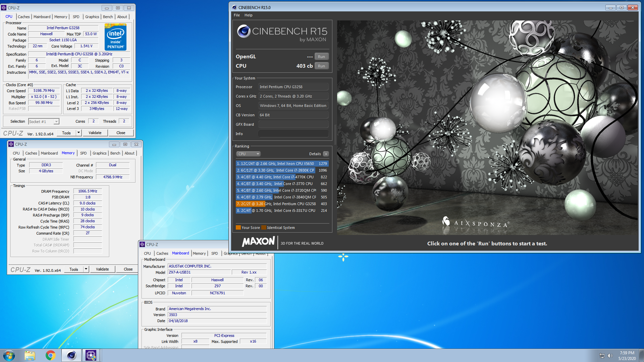Click BIOS version 3503 field

[217, 315]
